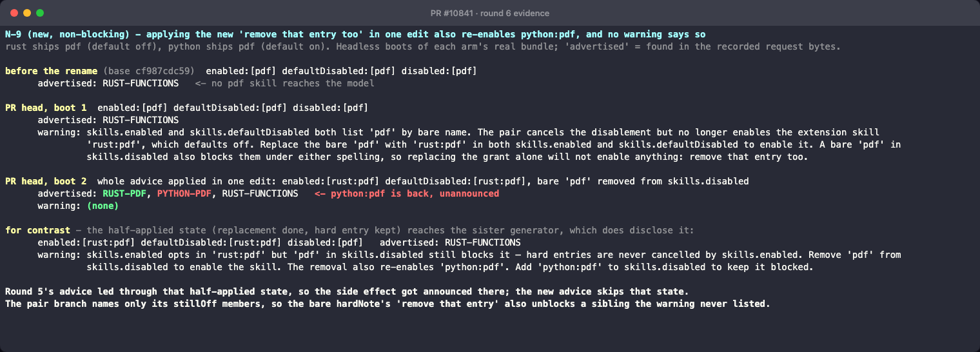Click the window title 'PR #10841 · round 6 evidence'

point(489,13)
